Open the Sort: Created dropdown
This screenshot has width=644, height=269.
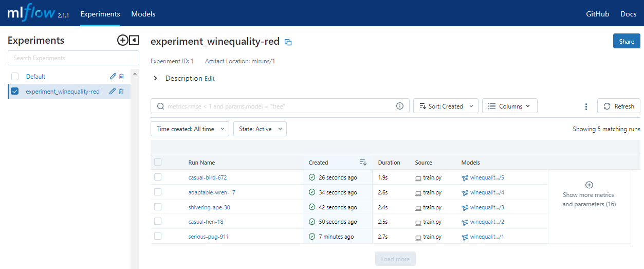click(x=446, y=106)
